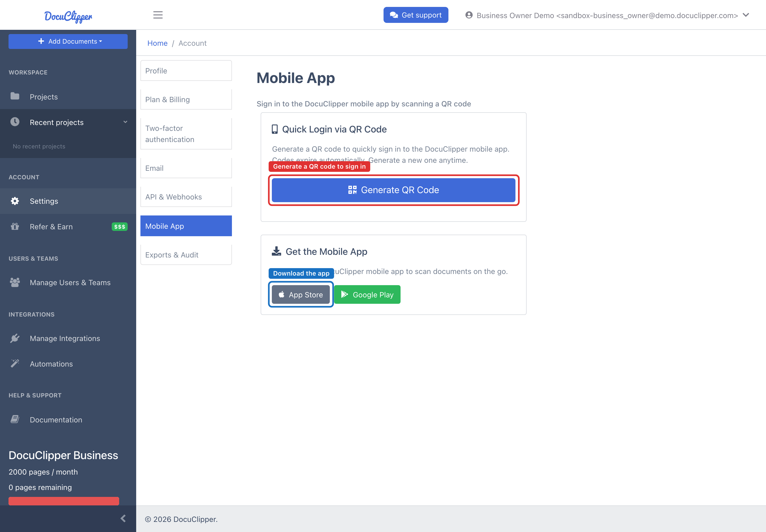Click the download icon beside Get the Mobile App

tap(276, 251)
